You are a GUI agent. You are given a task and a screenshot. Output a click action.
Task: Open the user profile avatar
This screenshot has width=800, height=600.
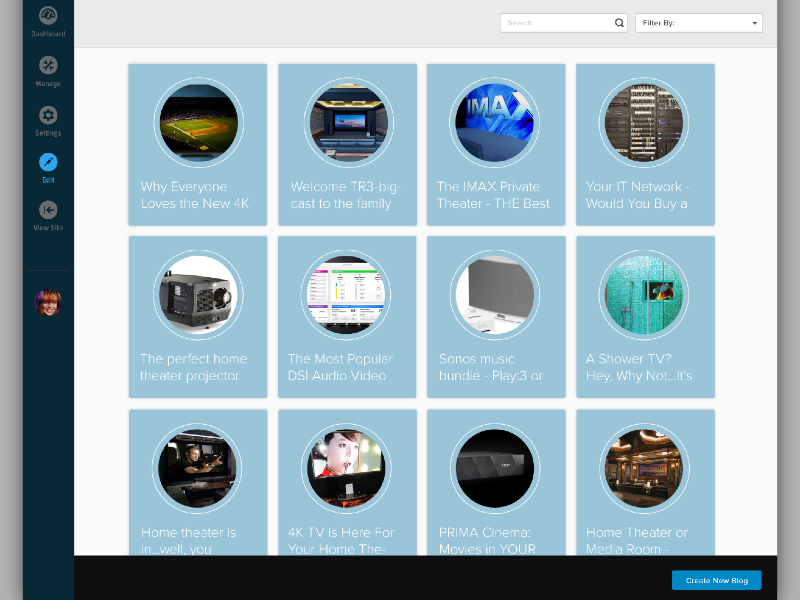(48, 302)
